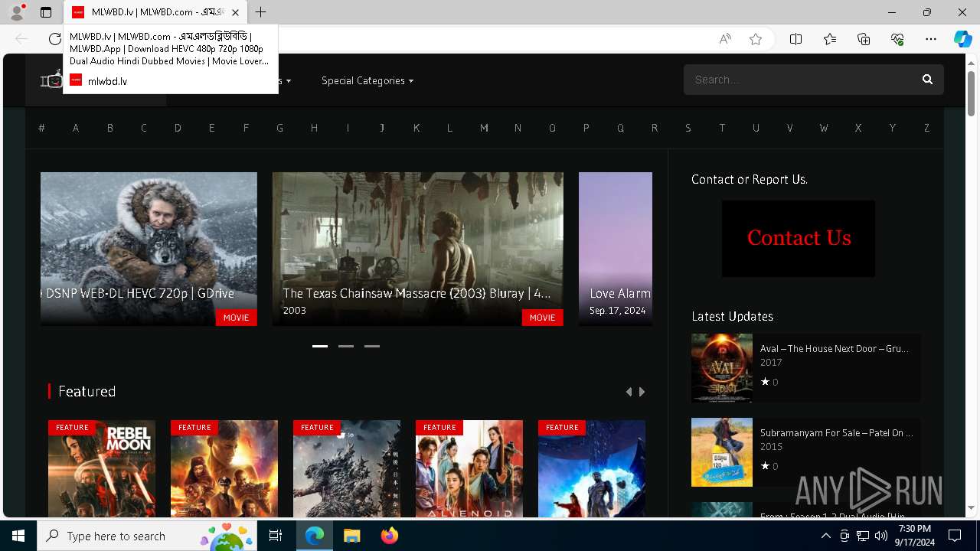
Task: Click the Contact Us banner
Action: pyautogui.click(x=799, y=239)
